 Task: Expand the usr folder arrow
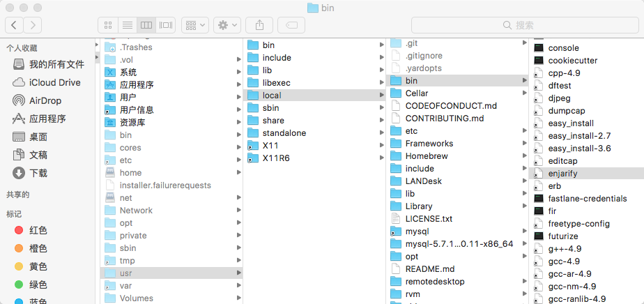pyautogui.click(x=238, y=273)
